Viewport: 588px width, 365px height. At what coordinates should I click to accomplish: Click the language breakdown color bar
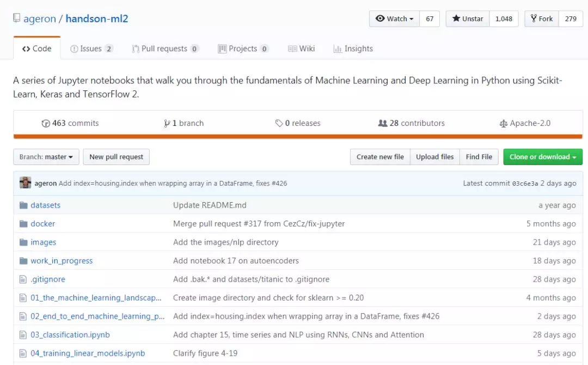(x=298, y=137)
